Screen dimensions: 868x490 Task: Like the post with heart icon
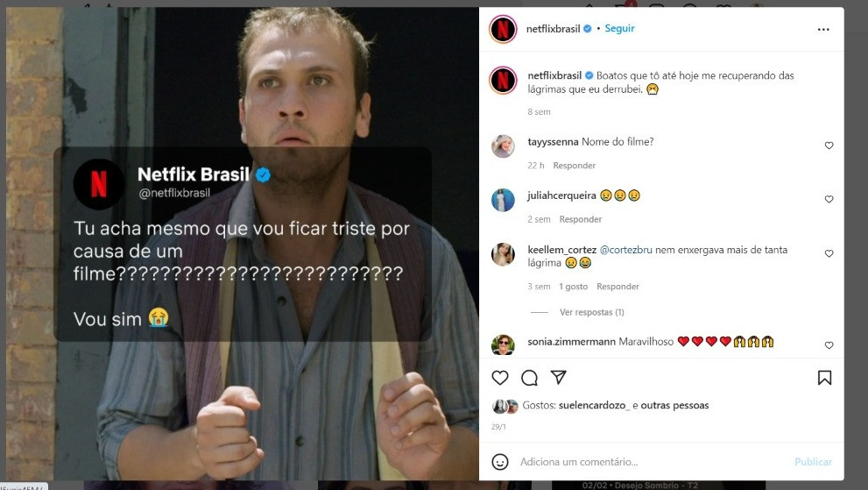coord(500,378)
